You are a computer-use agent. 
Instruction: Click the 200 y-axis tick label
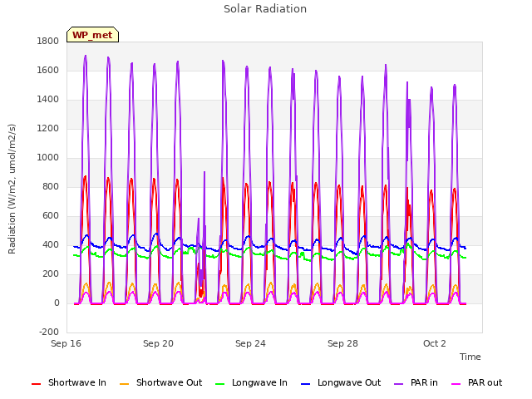point(51,274)
